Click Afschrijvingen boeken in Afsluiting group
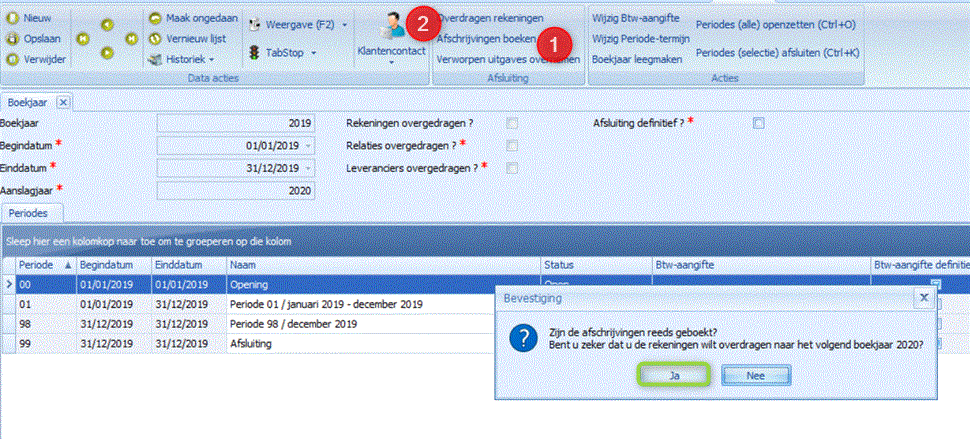Image resolution: width=970 pixels, height=439 pixels. tap(487, 38)
